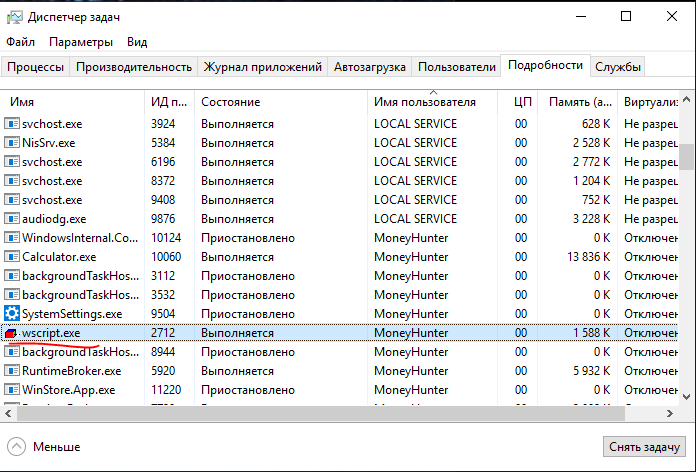Viewport: 696px width, 472px height.
Task: Select the audiodg.exe process name
Action: [x=54, y=219]
